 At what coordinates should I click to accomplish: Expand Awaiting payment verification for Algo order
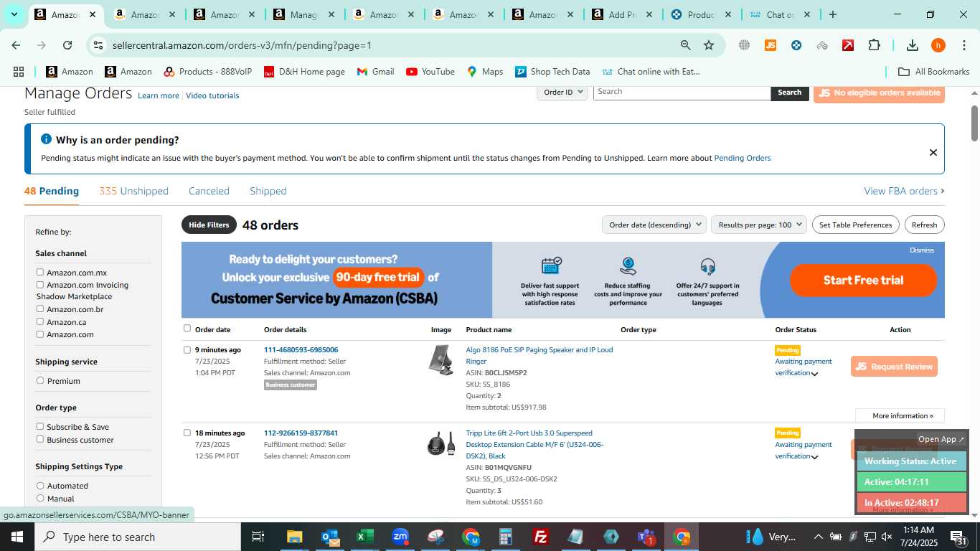(x=814, y=374)
